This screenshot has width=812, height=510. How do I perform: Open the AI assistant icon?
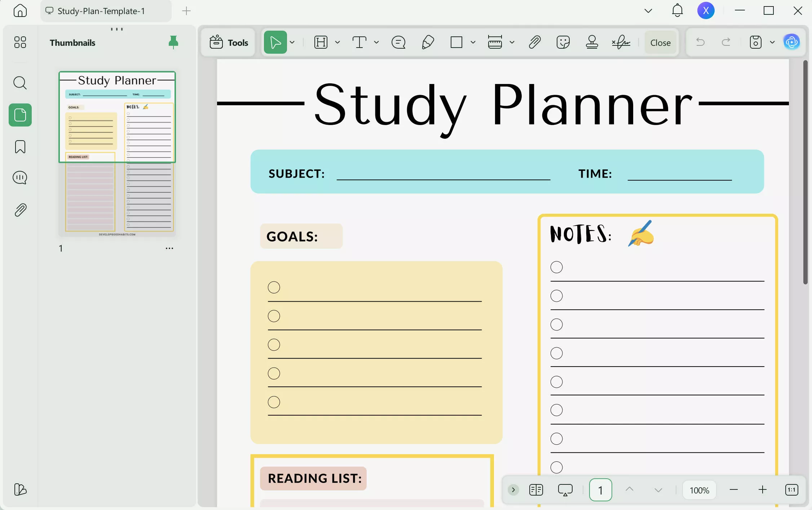pos(792,42)
